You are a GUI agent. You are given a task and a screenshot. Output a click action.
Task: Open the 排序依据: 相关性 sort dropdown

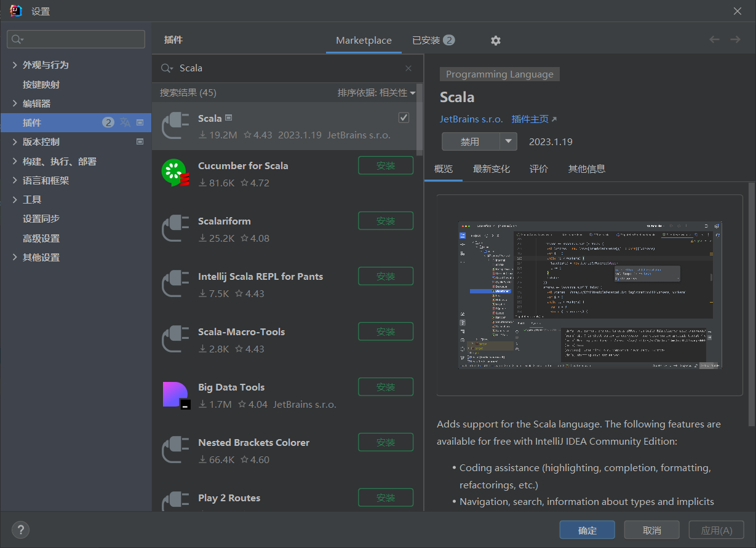pos(376,93)
